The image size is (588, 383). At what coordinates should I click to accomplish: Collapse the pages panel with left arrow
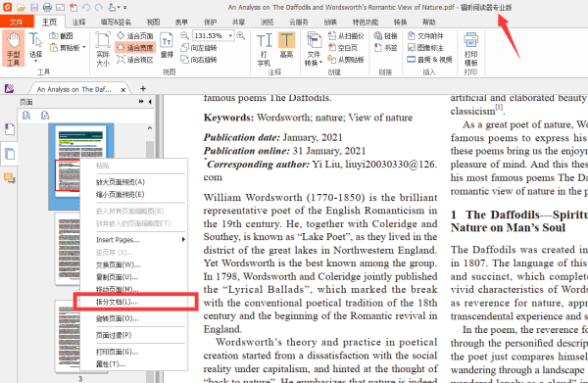tap(150, 102)
